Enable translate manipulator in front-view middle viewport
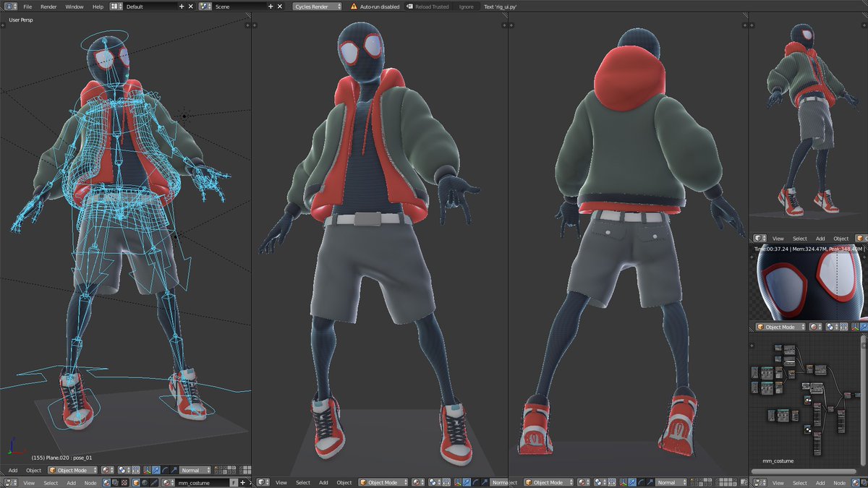The width and height of the screenshot is (868, 488). tap(467, 482)
